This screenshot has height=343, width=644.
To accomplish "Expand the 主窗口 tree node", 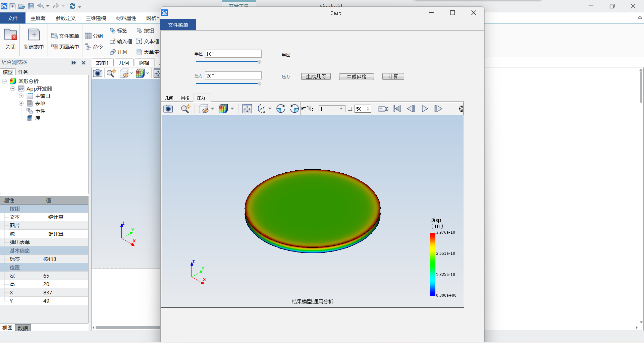I will point(21,96).
